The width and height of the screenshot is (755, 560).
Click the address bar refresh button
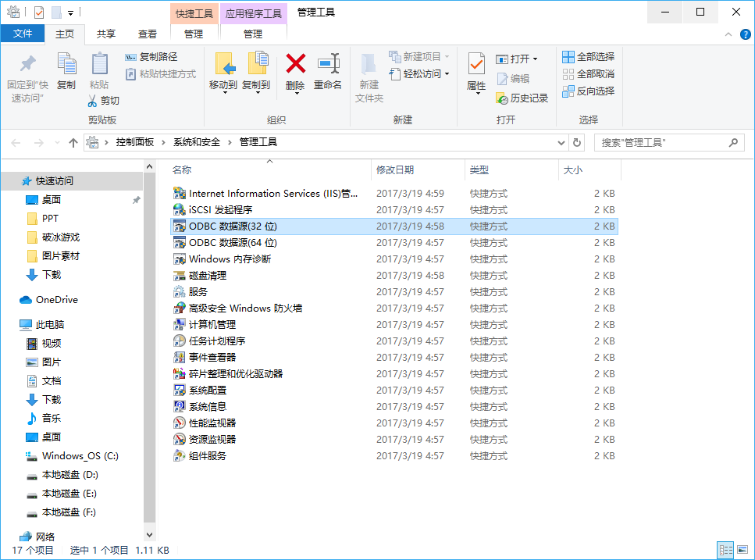click(x=577, y=142)
